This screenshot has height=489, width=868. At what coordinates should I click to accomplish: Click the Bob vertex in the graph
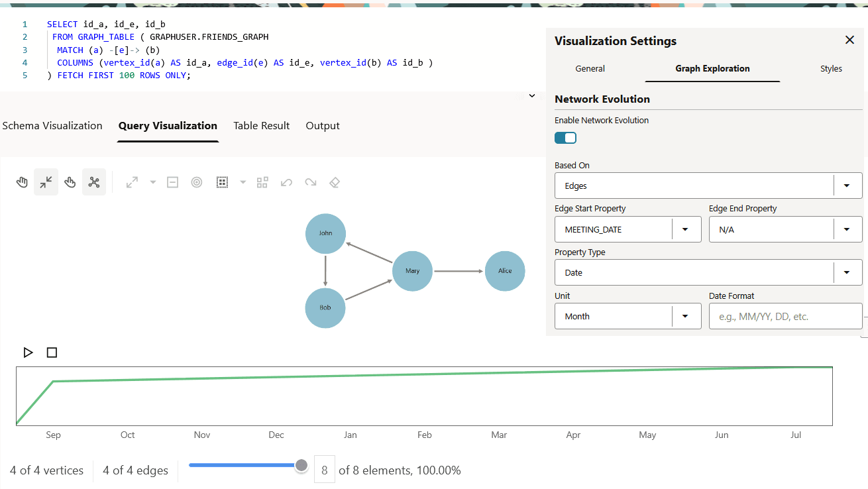pyautogui.click(x=325, y=307)
